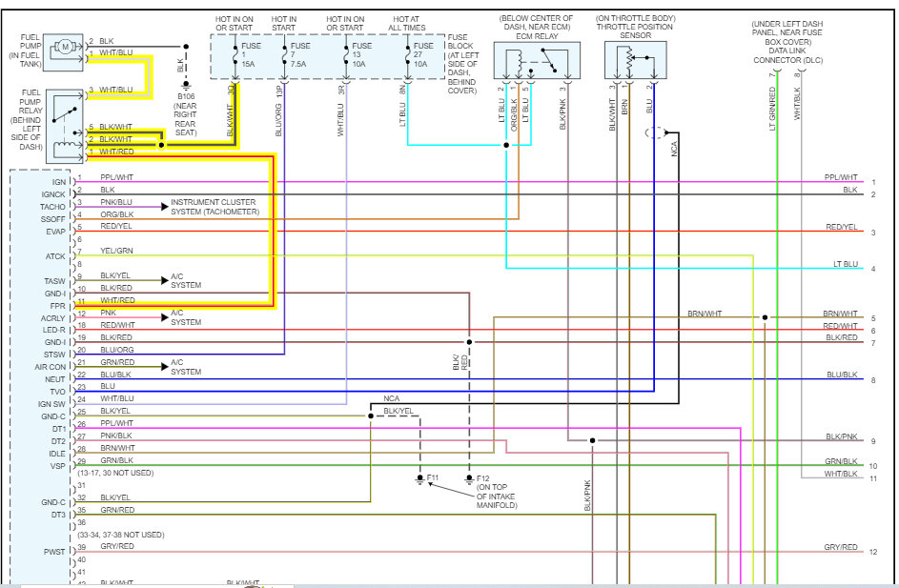This screenshot has height=588, width=899.
Task: Click the AIR CON pin label
Action: click(x=51, y=367)
